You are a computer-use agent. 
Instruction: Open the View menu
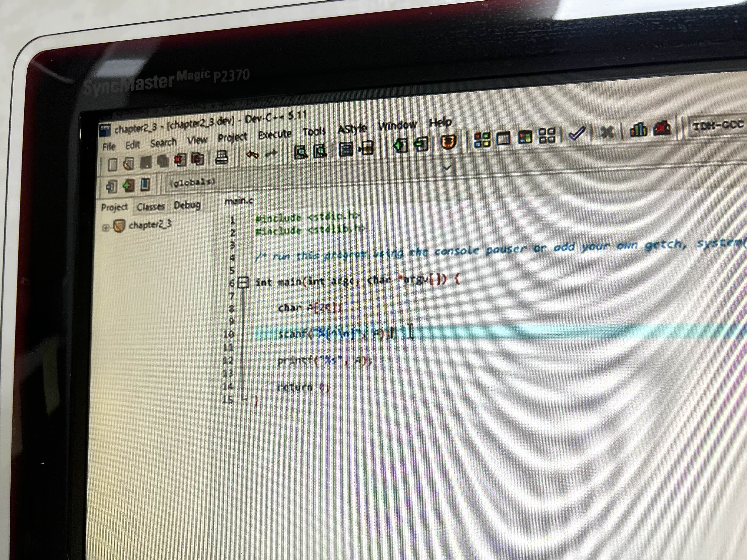point(197,140)
